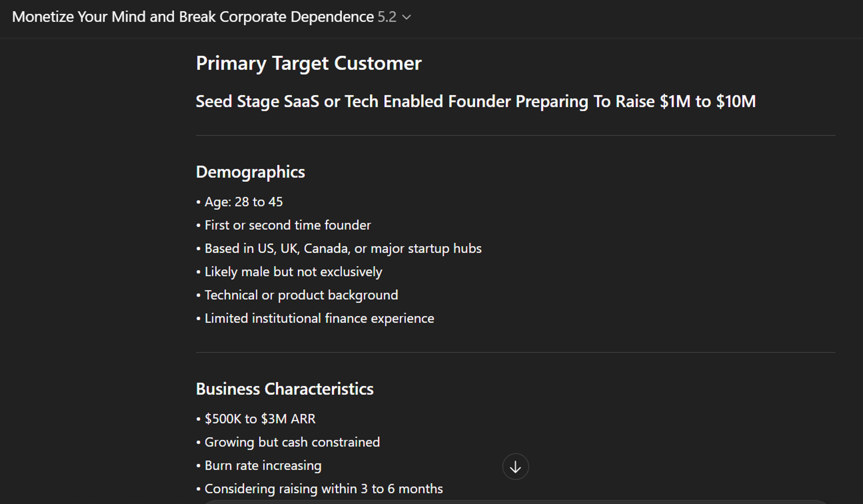
Task: Click the First or second time founder line
Action: [287, 225]
